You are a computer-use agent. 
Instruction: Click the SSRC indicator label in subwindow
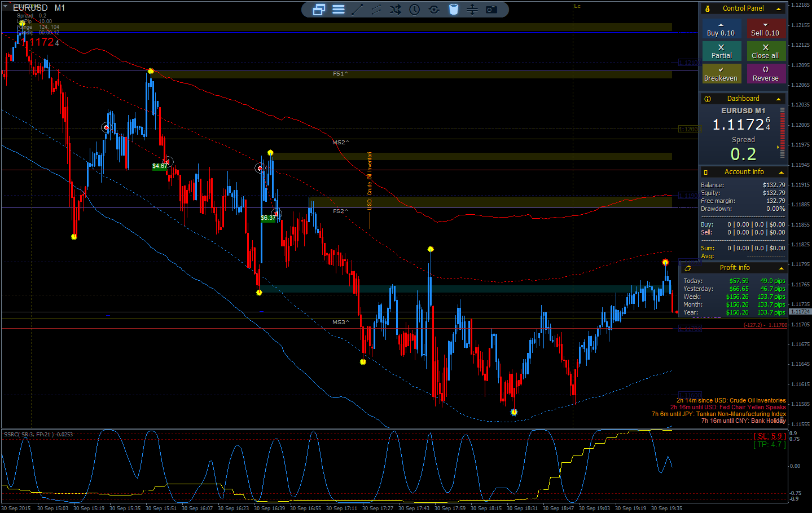(38, 435)
